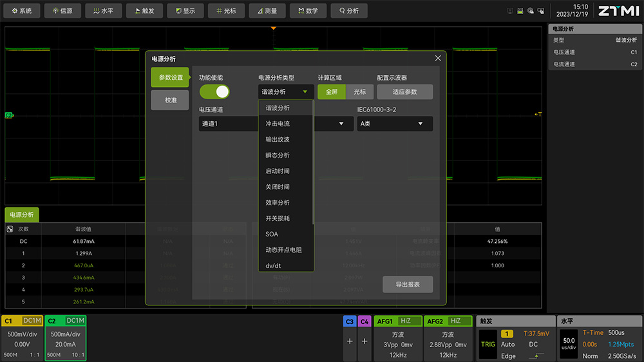This screenshot has width=644, height=362.
Task: Click the 导出报表 export report button
Action: click(407, 284)
